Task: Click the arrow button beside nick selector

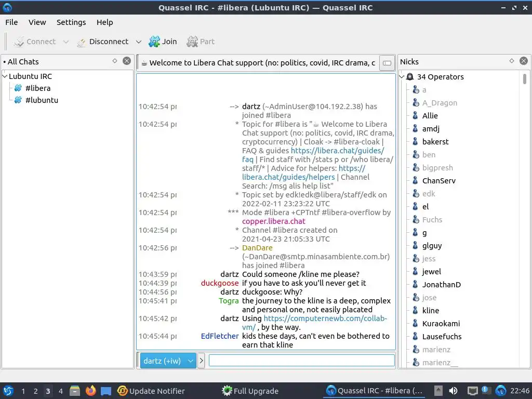Action: (201, 361)
